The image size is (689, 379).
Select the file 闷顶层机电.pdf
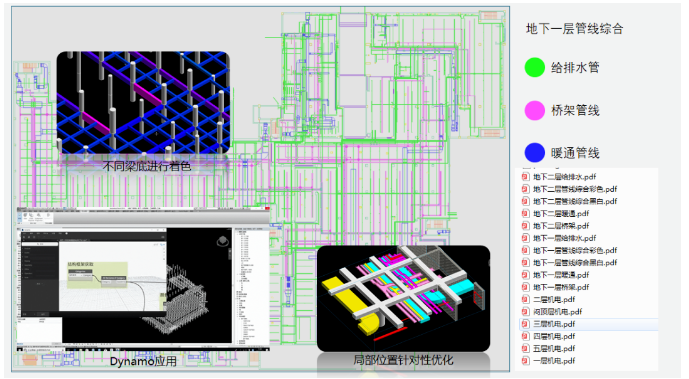click(557, 312)
